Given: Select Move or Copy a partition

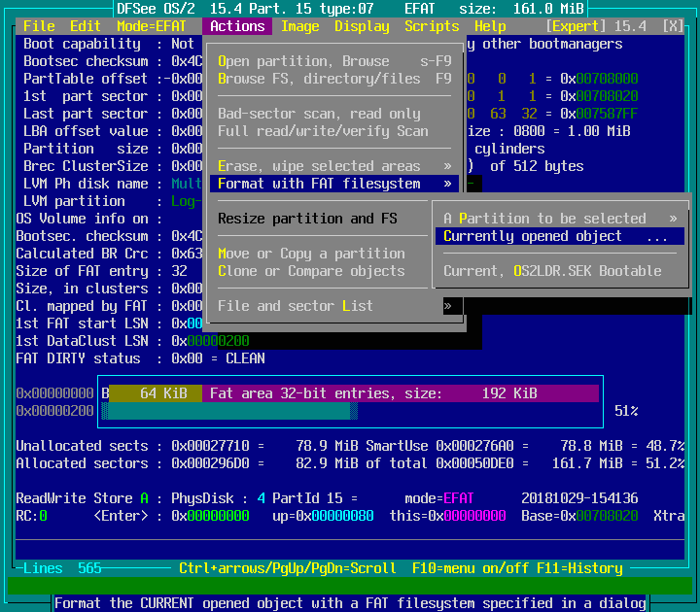Looking at the screenshot, I should tap(311, 254).
